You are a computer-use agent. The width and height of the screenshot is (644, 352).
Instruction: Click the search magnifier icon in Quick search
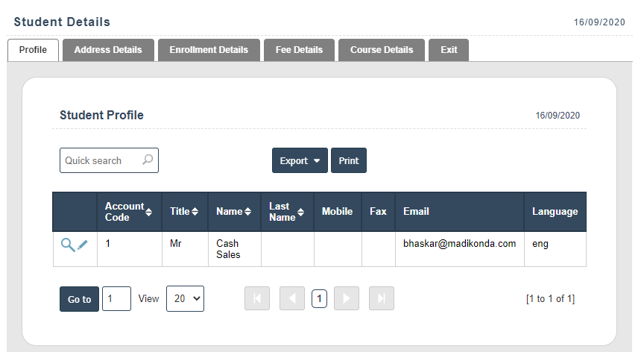pyautogui.click(x=148, y=160)
